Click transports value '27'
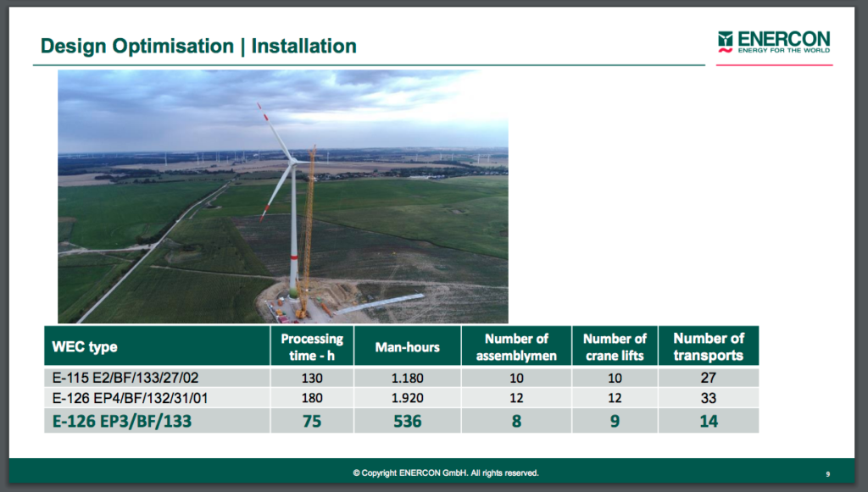 (x=709, y=379)
